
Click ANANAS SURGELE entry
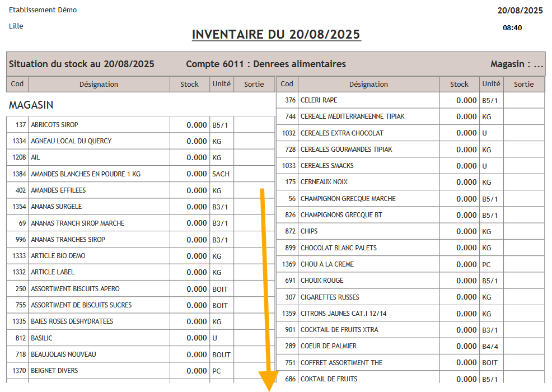coord(57,207)
